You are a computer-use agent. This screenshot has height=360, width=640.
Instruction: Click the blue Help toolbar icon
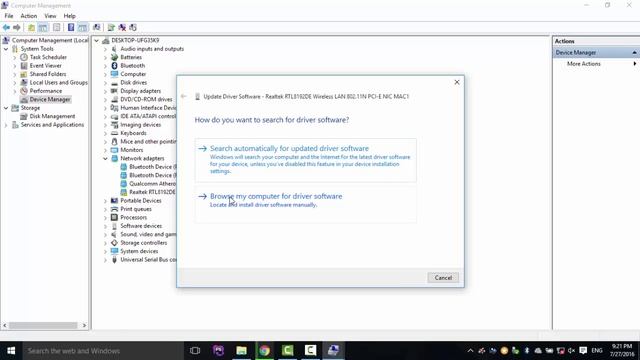71,27
